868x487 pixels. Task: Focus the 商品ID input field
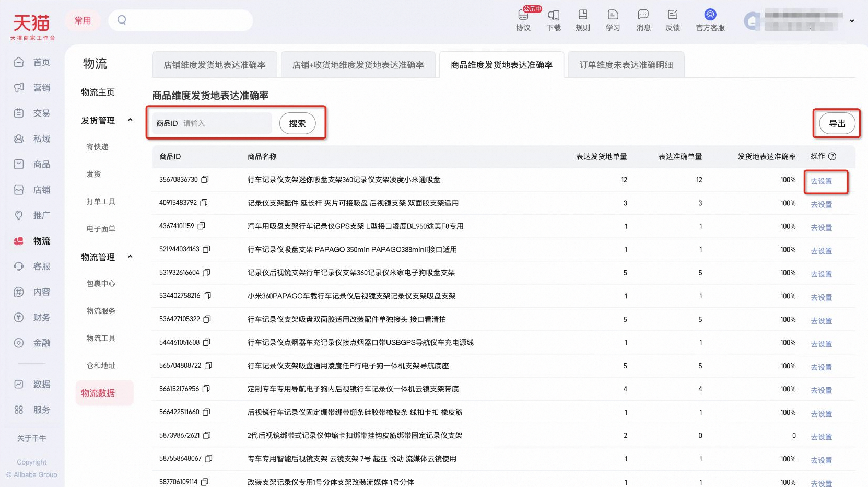(x=226, y=123)
